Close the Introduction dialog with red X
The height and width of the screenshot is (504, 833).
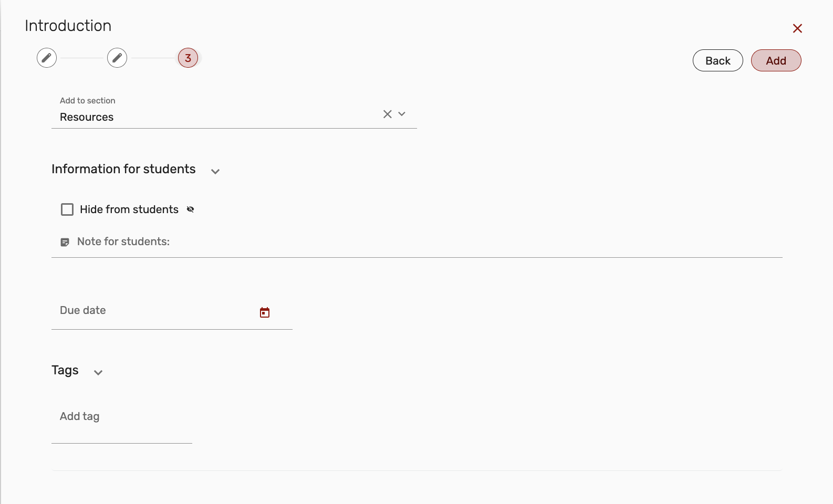click(797, 28)
